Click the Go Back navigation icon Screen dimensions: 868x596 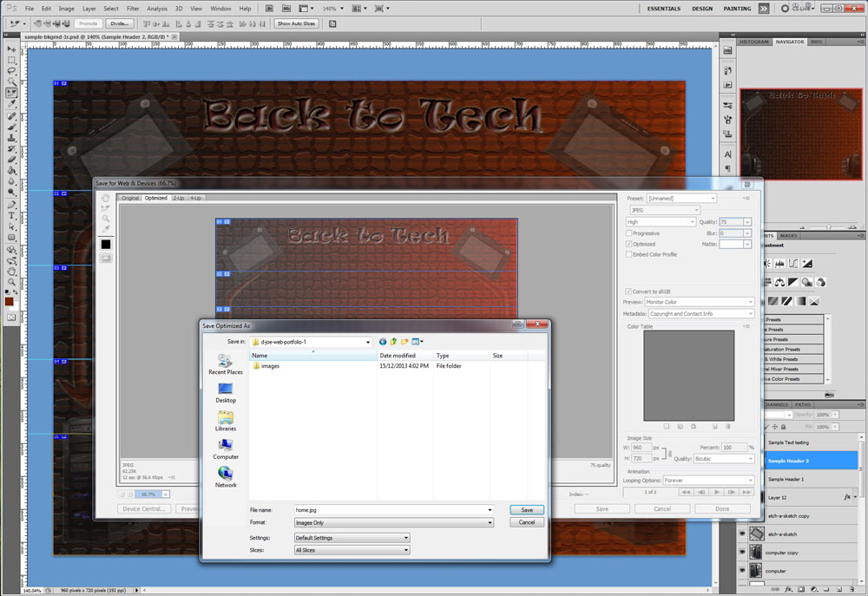click(383, 342)
